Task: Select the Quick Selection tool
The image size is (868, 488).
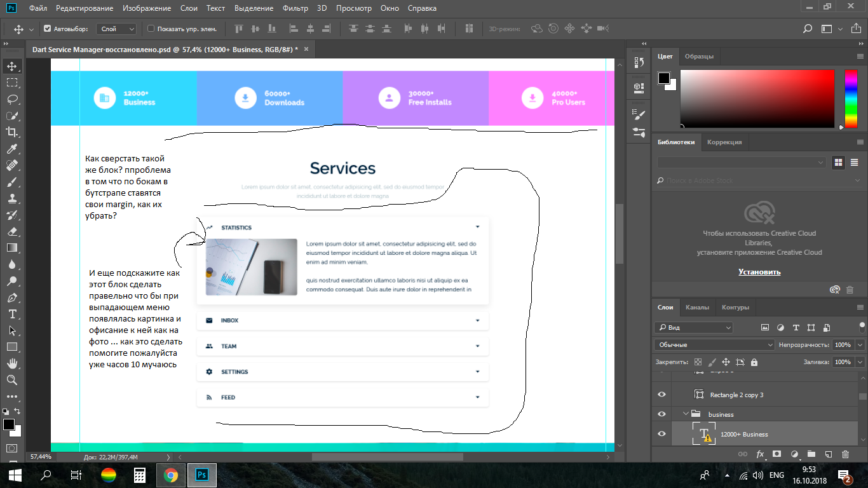Action: tap(11, 116)
